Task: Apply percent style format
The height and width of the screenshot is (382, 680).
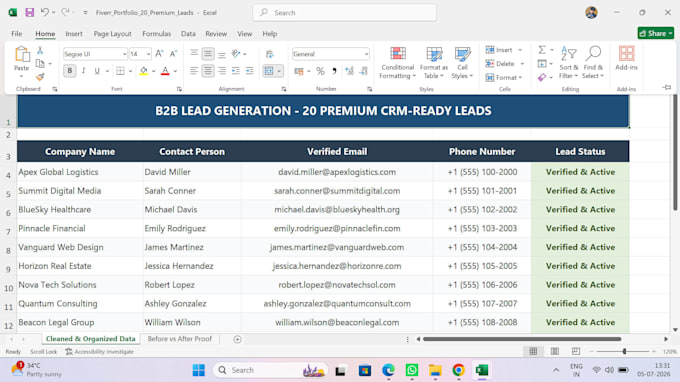Action: pyautogui.click(x=320, y=71)
